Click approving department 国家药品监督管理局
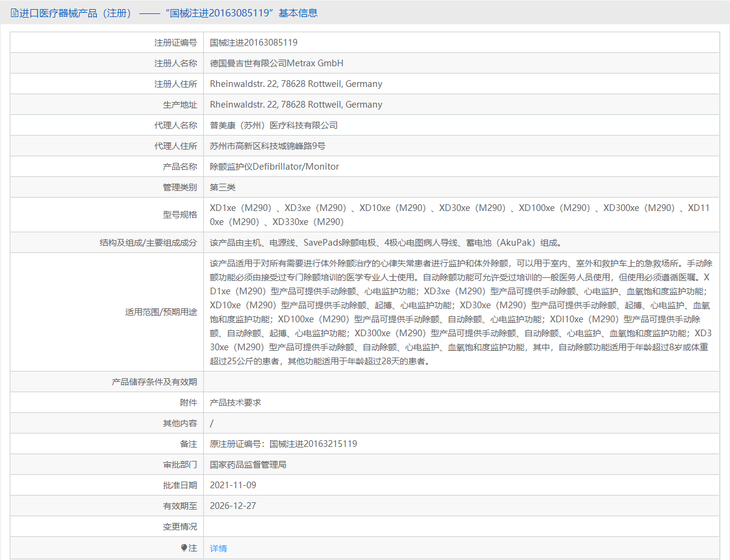This screenshot has height=560, width=730. coord(248,465)
